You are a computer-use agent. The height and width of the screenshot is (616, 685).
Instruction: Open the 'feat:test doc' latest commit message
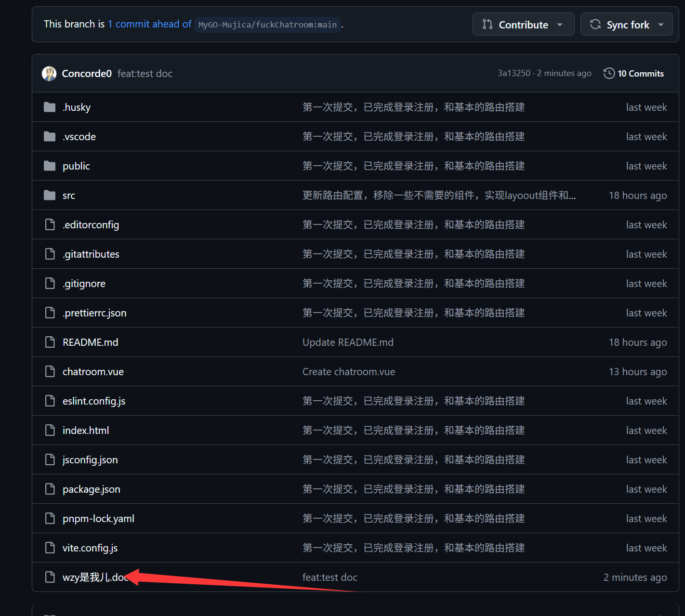click(x=145, y=74)
